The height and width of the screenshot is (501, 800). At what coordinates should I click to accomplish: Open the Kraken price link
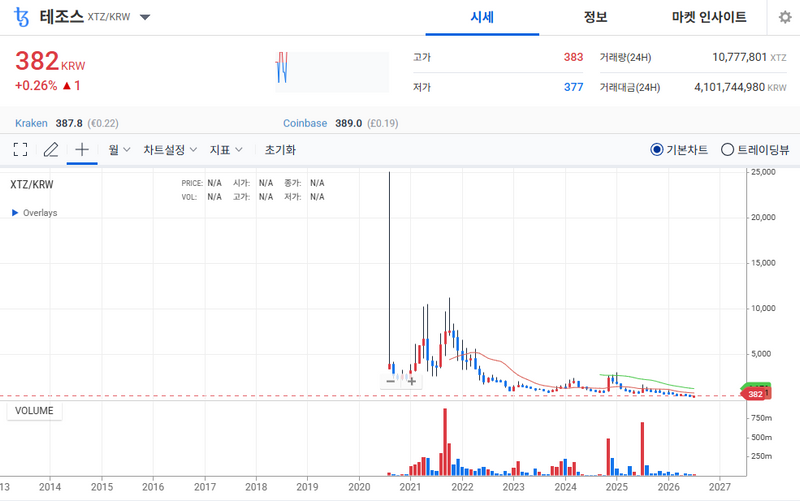(x=31, y=123)
